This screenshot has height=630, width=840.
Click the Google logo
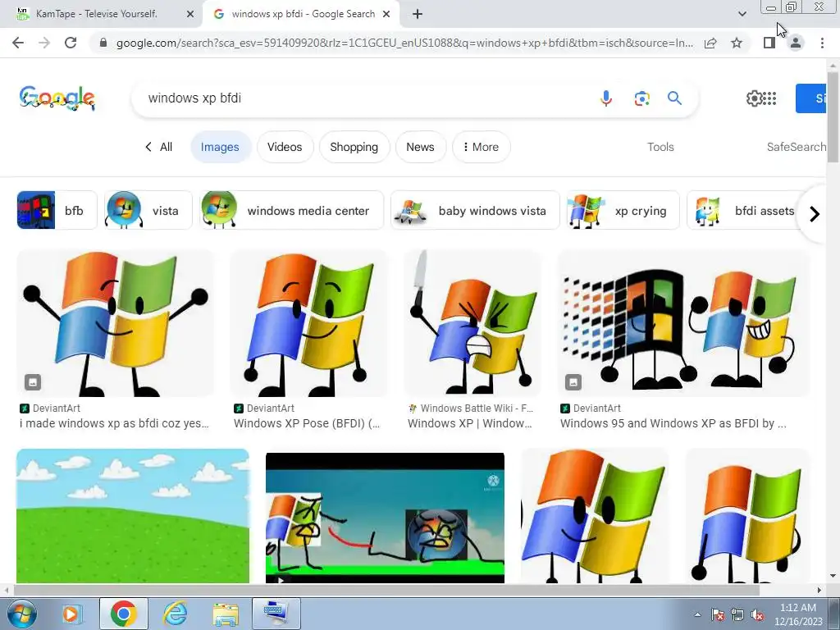[57, 98]
